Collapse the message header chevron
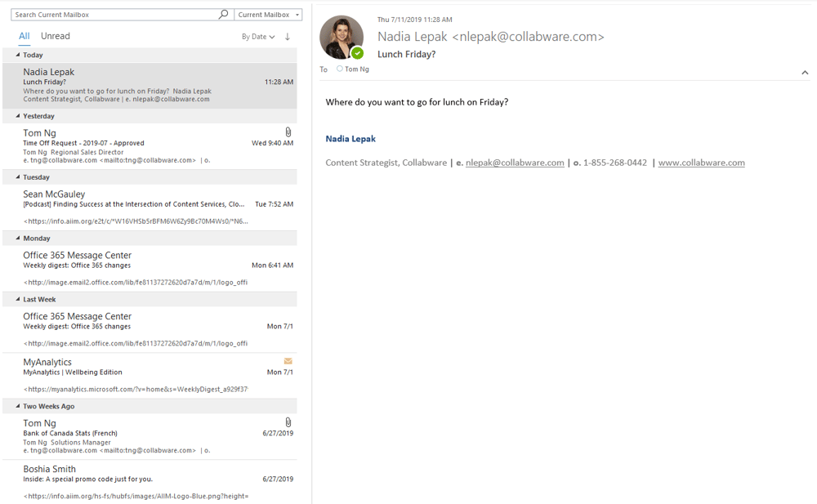This screenshot has width=817, height=504. point(805,73)
